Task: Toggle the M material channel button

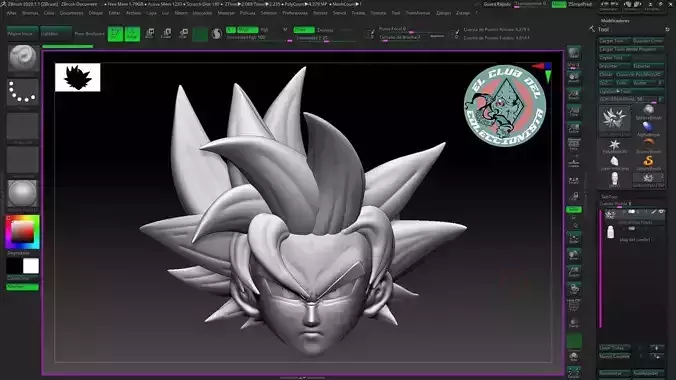Action: point(285,30)
